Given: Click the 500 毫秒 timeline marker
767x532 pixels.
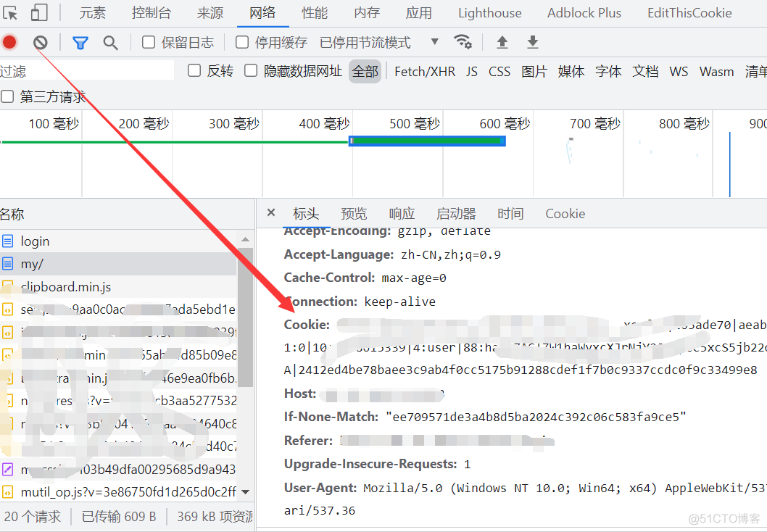Looking at the screenshot, I should click(415, 124).
